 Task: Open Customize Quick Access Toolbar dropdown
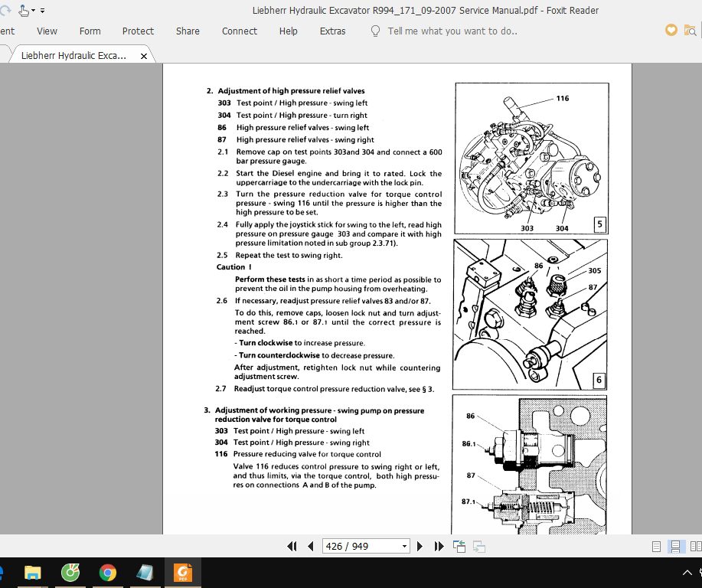coord(43,10)
